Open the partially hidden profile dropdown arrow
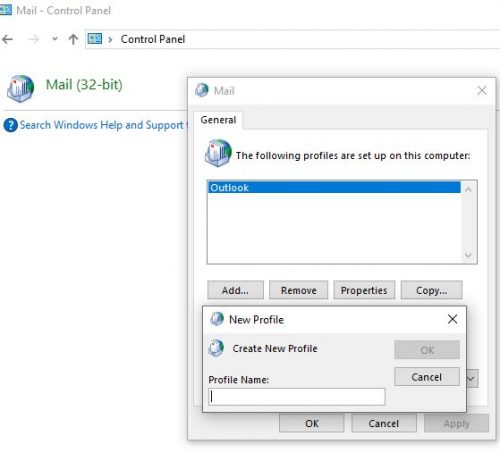 (472, 378)
